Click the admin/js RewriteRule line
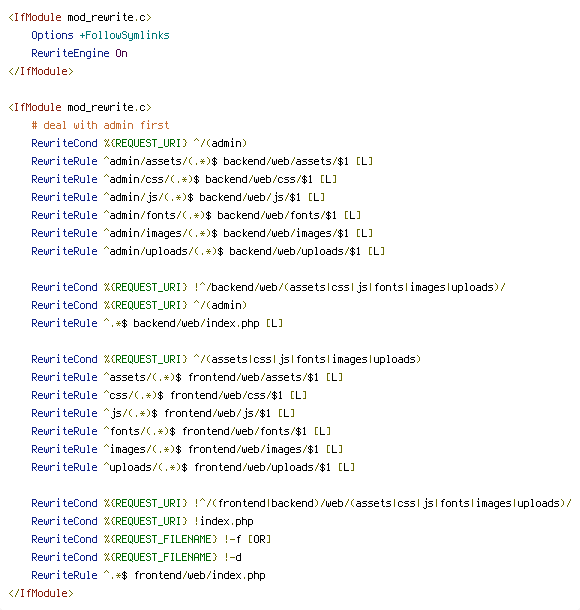 coord(178,197)
